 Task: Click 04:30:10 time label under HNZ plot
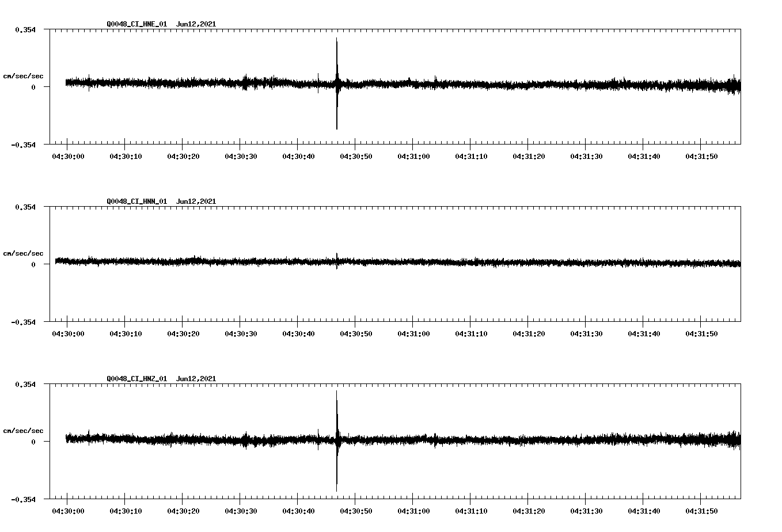pyautogui.click(x=126, y=511)
